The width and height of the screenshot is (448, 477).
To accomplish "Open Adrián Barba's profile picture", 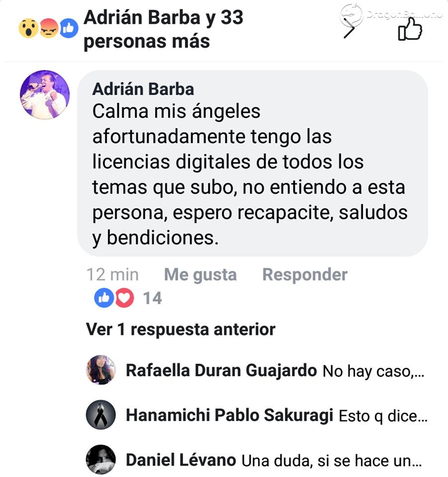I will coord(45,94).
